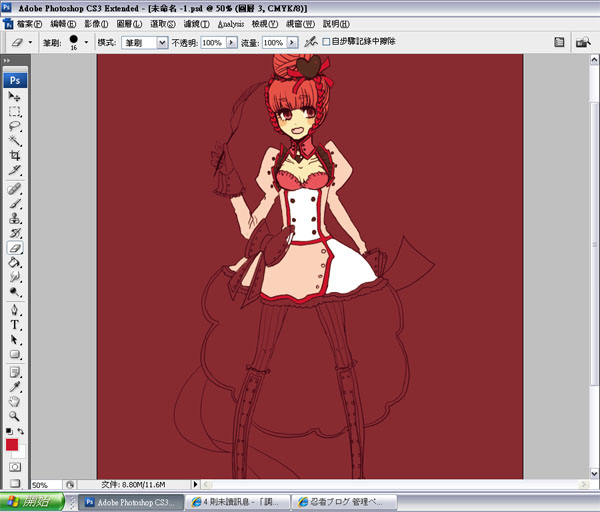The image size is (600, 512).
Task: Select the Eyedropper tool
Action: [x=15, y=387]
